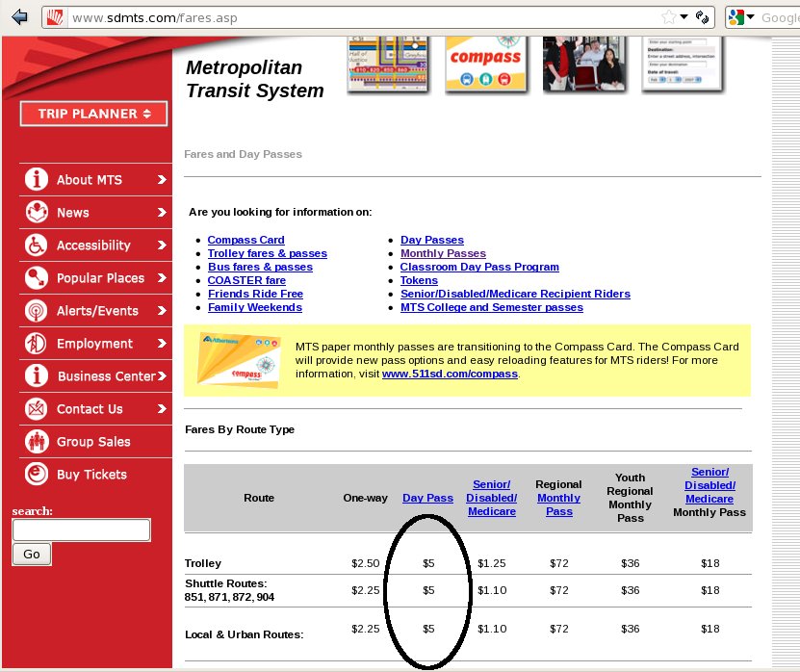Follow the Day Passes list link
The image size is (800, 672).
point(432,240)
